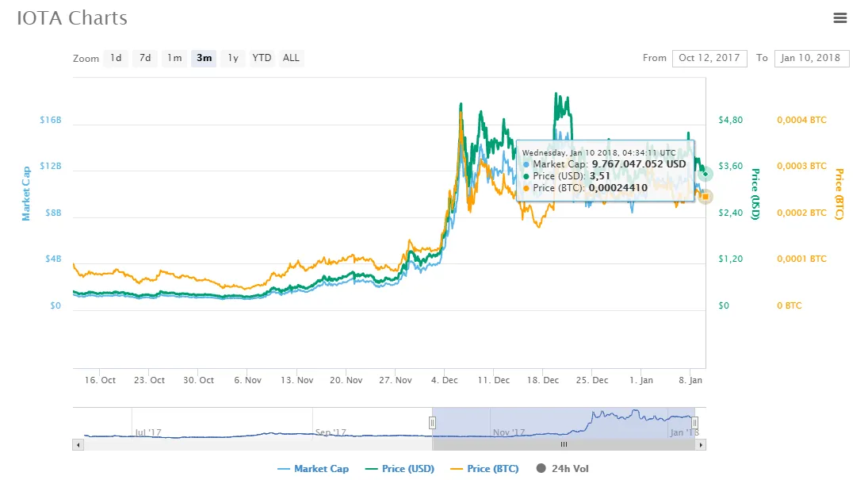The image size is (868, 480).
Task: Click the Price (USD) vertical axis title
Action: pyautogui.click(x=755, y=194)
